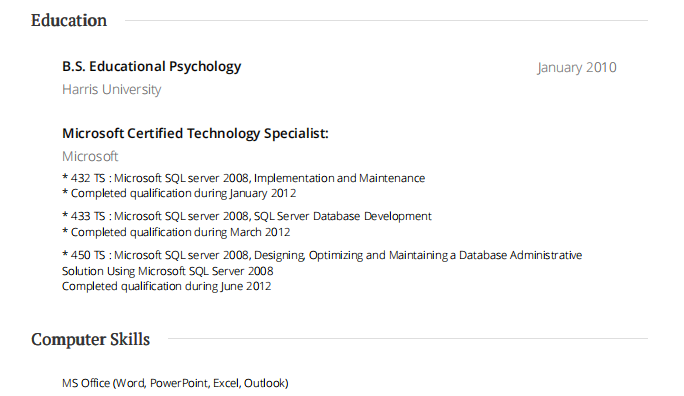Click the Computer Skills section heading
Image resolution: width=684 pixels, height=396 pixels.
90,339
